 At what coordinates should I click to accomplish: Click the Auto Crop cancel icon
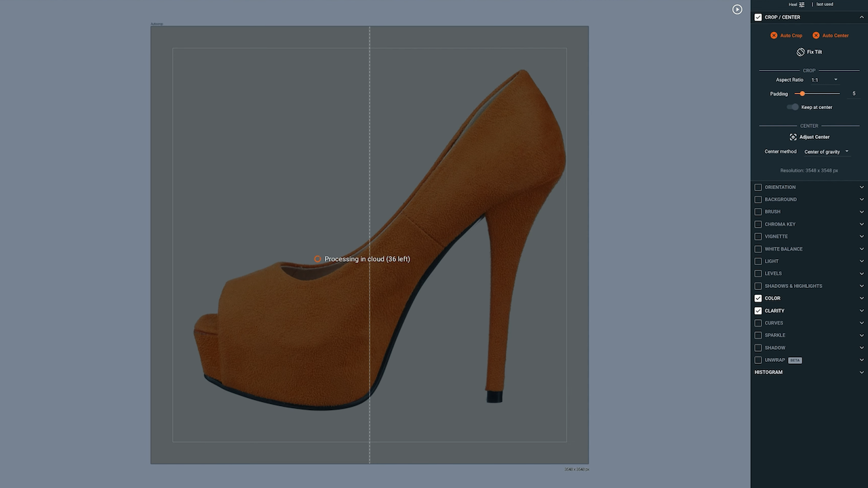click(774, 35)
